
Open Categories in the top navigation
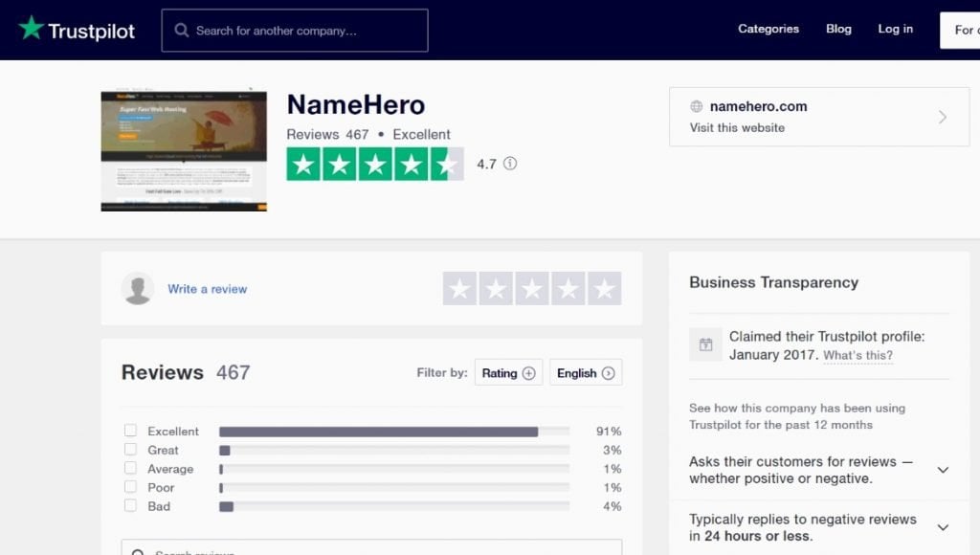768,29
